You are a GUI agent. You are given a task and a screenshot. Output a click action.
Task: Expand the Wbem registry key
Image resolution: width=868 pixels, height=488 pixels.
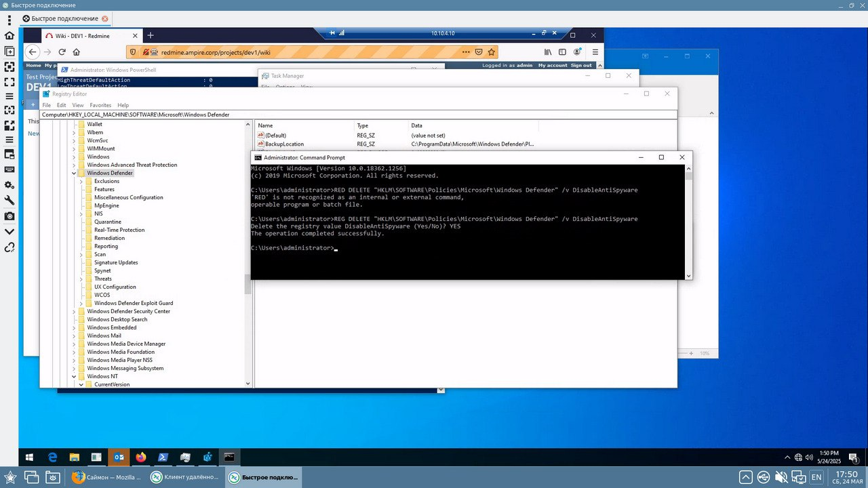tap(73, 132)
